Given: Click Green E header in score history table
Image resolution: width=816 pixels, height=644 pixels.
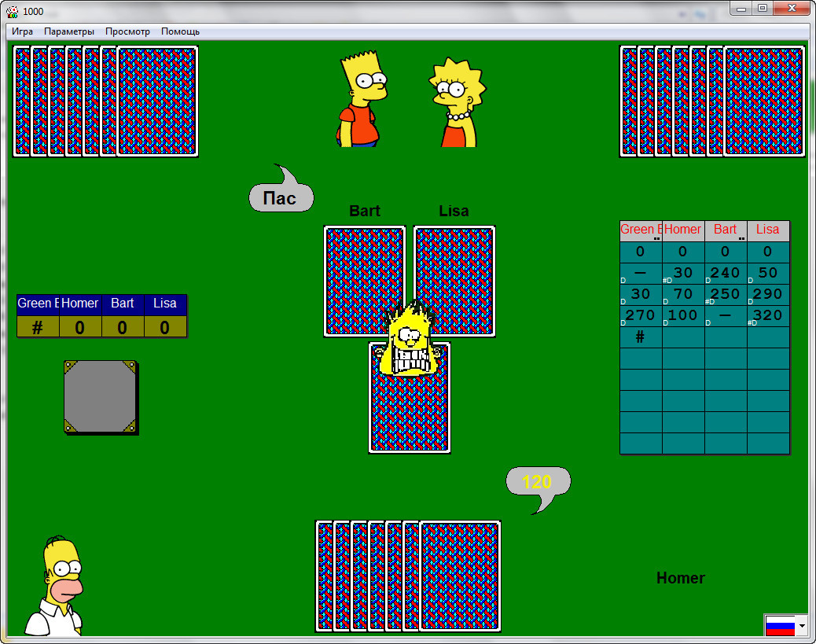Looking at the screenshot, I should [641, 230].
